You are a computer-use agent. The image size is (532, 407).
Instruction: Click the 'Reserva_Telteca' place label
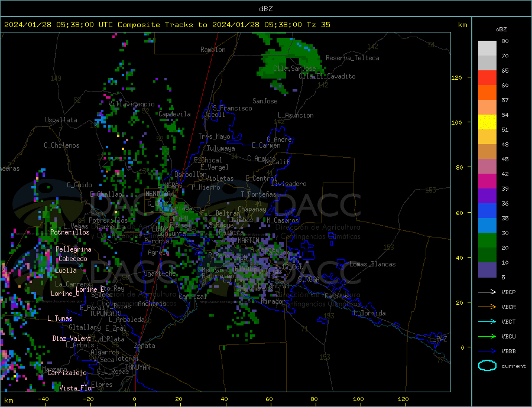point(352,58)
